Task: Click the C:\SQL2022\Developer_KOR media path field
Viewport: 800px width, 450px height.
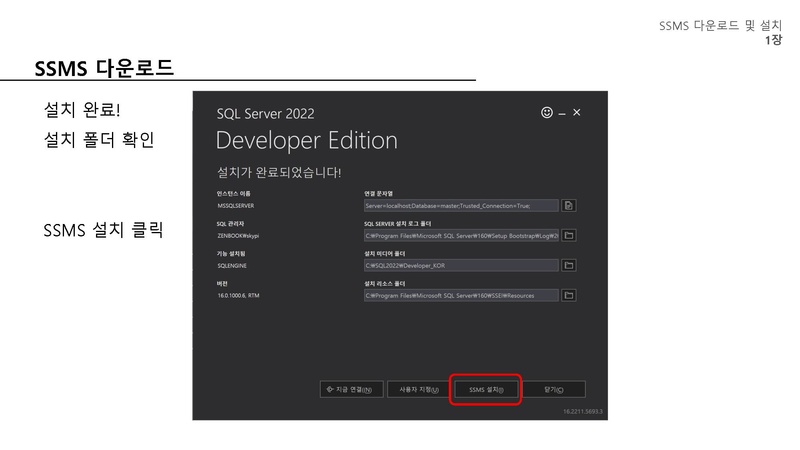Action: point(460,266)
